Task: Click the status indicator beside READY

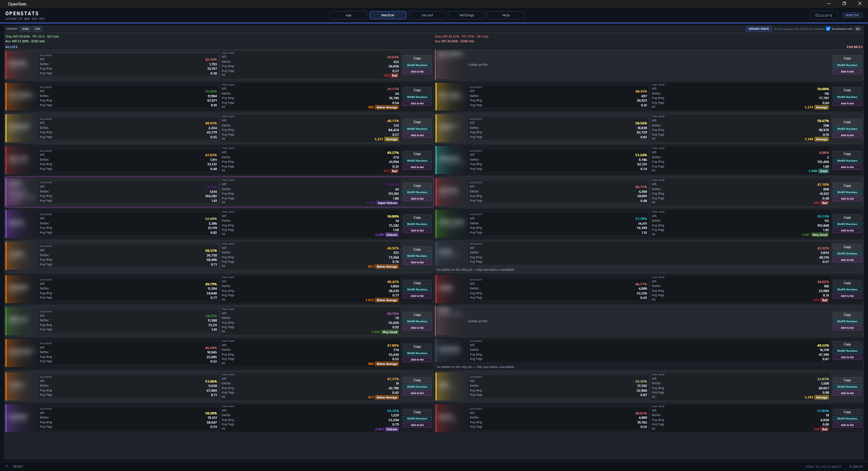Action: point(7,466)
